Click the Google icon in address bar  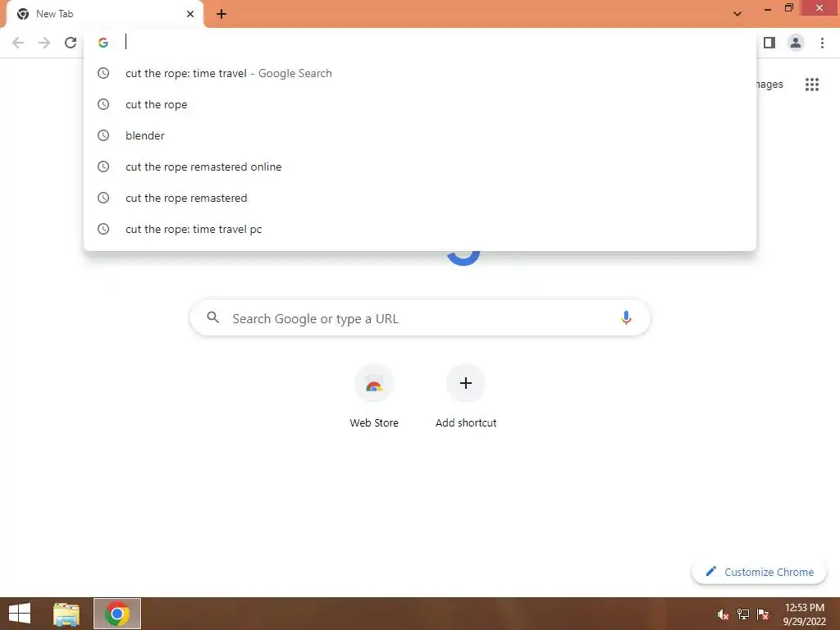coord(103,43)
